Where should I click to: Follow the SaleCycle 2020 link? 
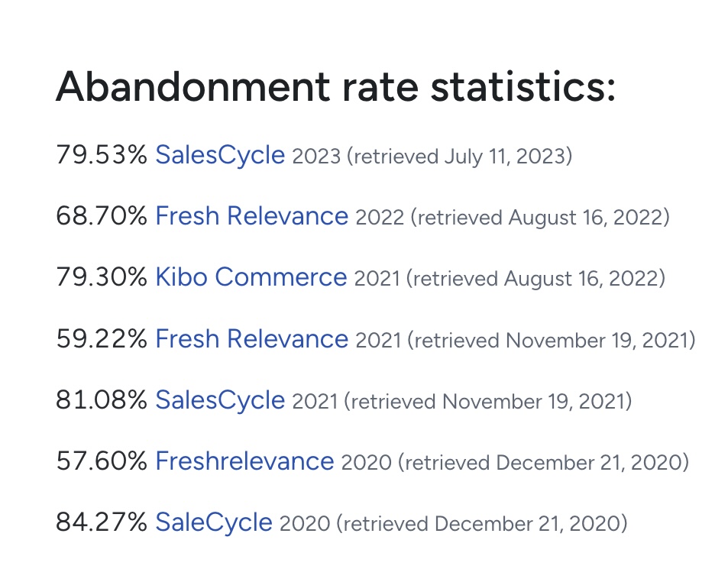click(213, 522)
